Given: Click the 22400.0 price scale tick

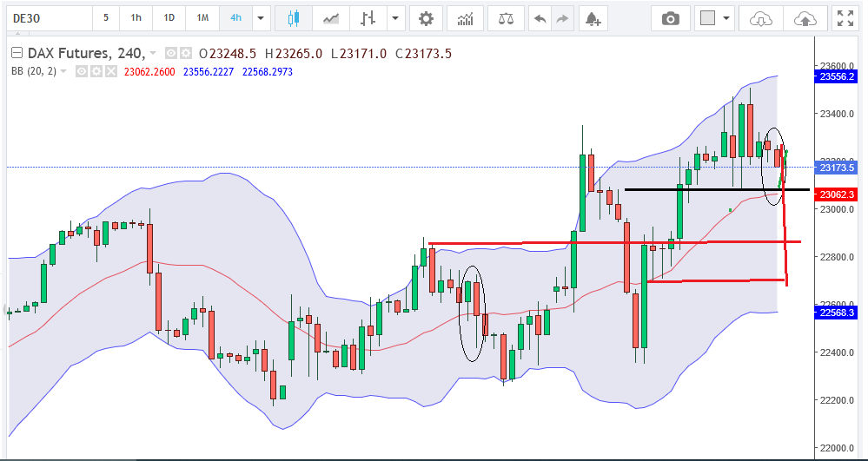Looking at the screenshot, I should [x=838, y=352].
